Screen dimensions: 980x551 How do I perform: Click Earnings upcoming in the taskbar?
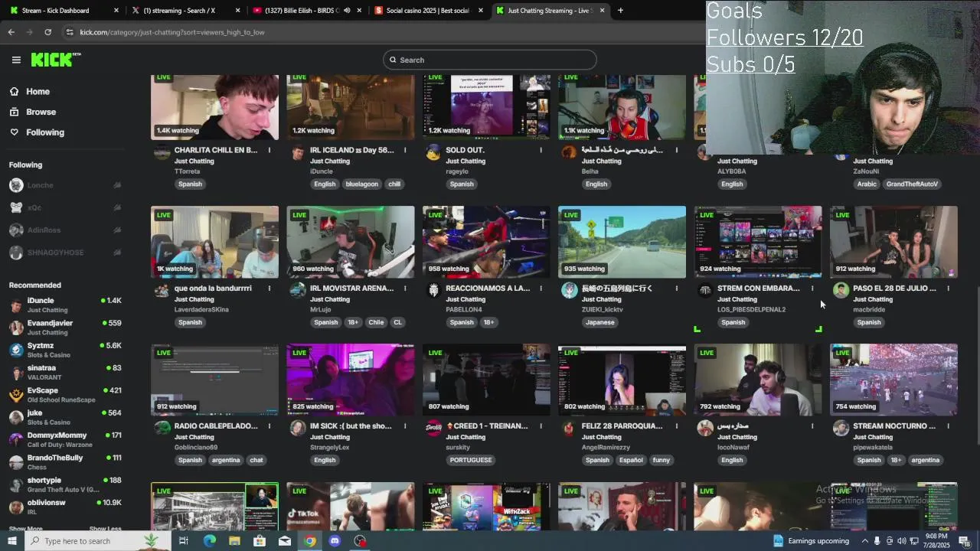[x=811, y=541]
